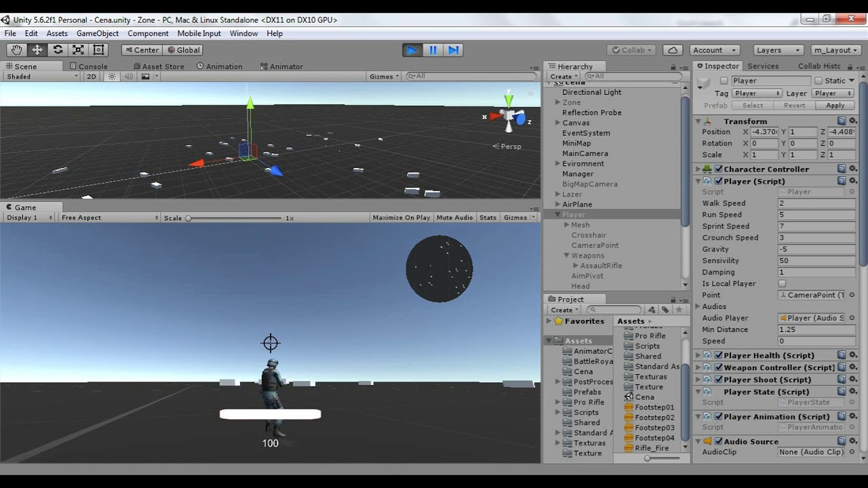Click the prefab Apply button

tap(835, 106)
